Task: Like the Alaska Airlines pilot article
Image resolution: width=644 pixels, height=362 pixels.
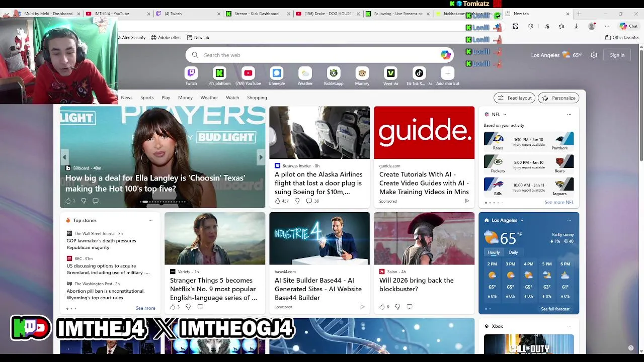Action: pos(277,201)
